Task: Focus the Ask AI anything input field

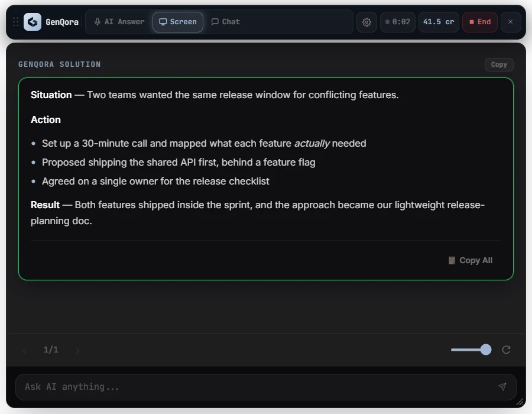Action: tap(265, 387)
